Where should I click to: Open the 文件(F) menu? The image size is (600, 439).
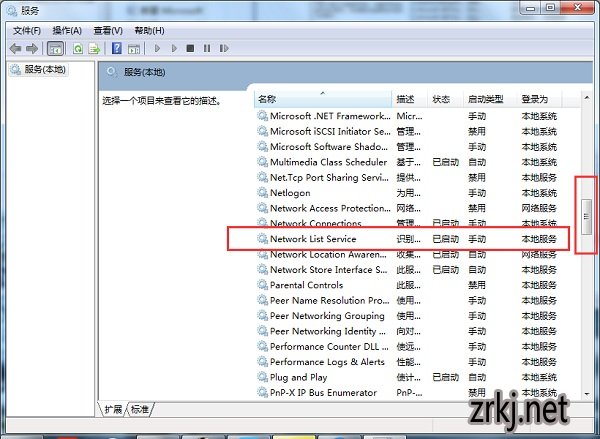(27, 31)
